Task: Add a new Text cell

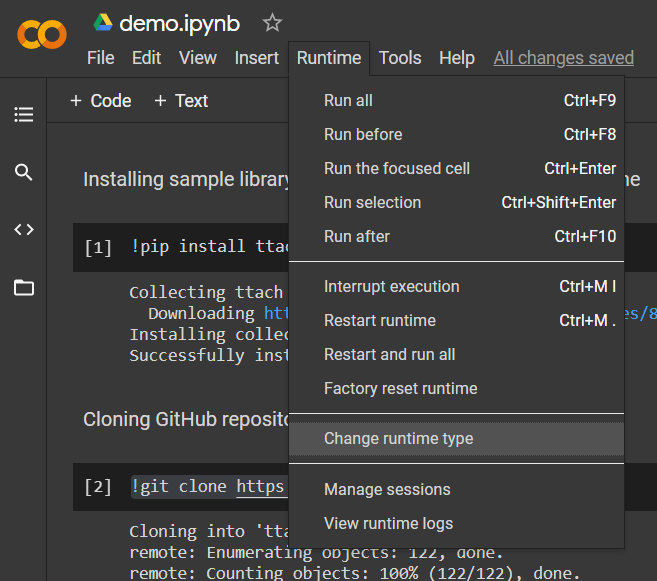Action: 181,101
